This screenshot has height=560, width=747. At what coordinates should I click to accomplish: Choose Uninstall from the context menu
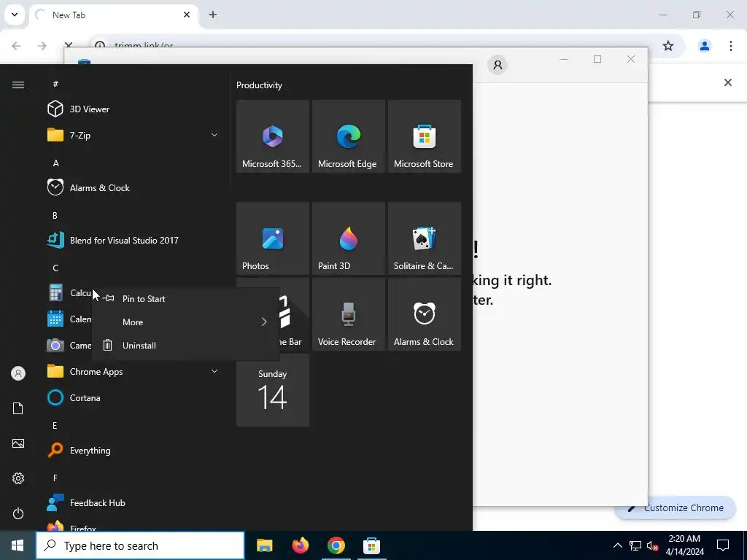click(185, 345)
